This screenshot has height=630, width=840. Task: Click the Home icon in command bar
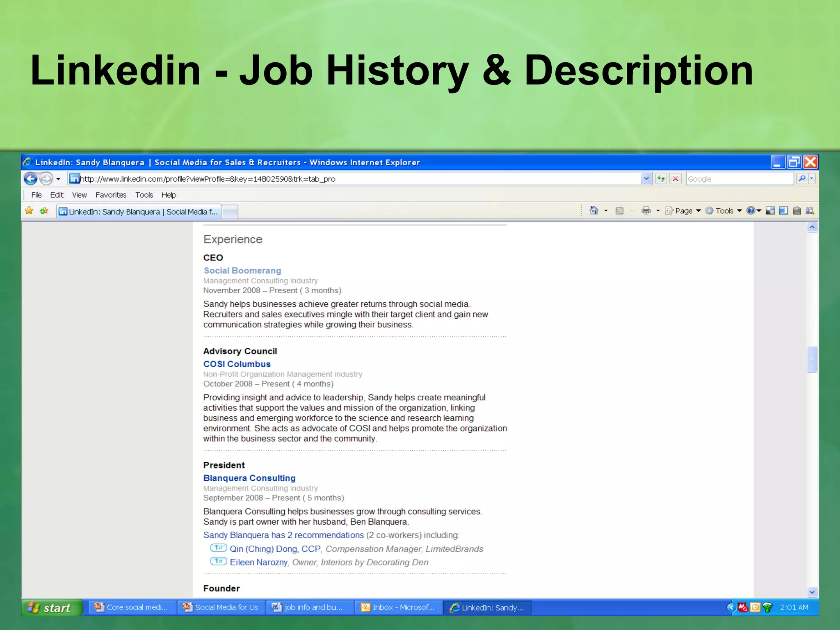pyautogui.click(x=593, y=210)
